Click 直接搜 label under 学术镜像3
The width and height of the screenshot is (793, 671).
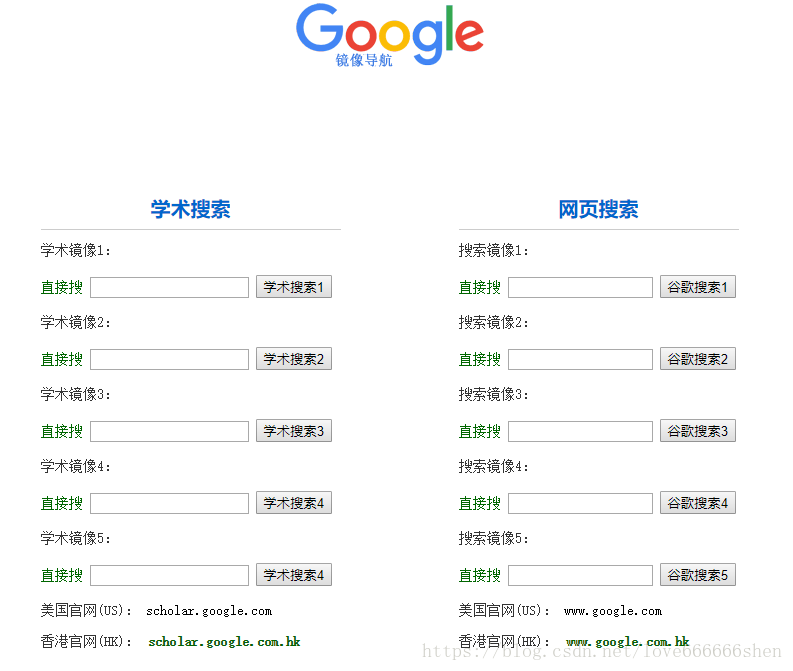(x=62, y=431)
